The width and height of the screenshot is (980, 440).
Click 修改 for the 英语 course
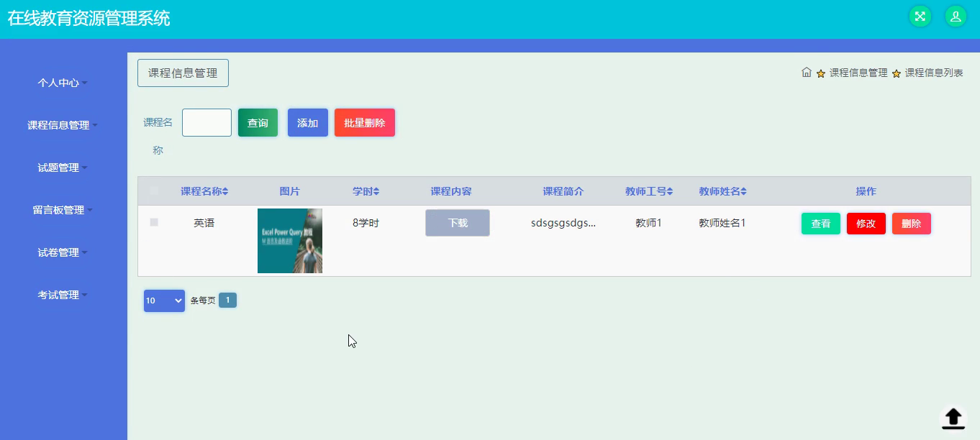click(866, 224)
